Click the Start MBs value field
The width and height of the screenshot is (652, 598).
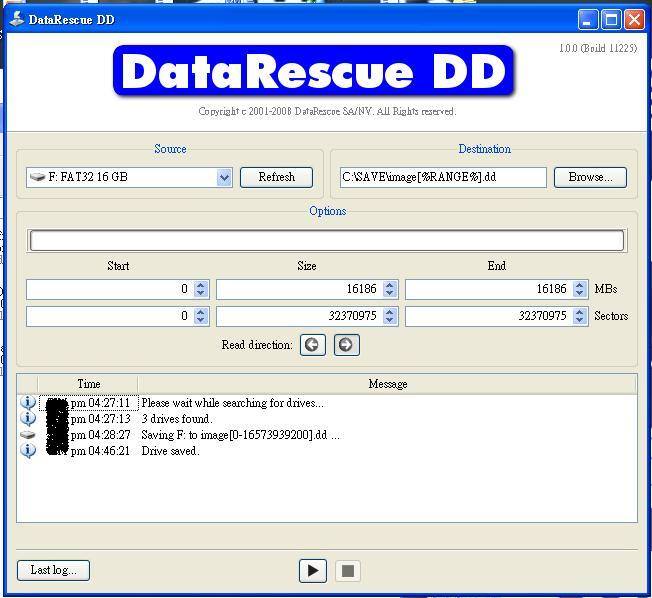click(x=110, y=289)
